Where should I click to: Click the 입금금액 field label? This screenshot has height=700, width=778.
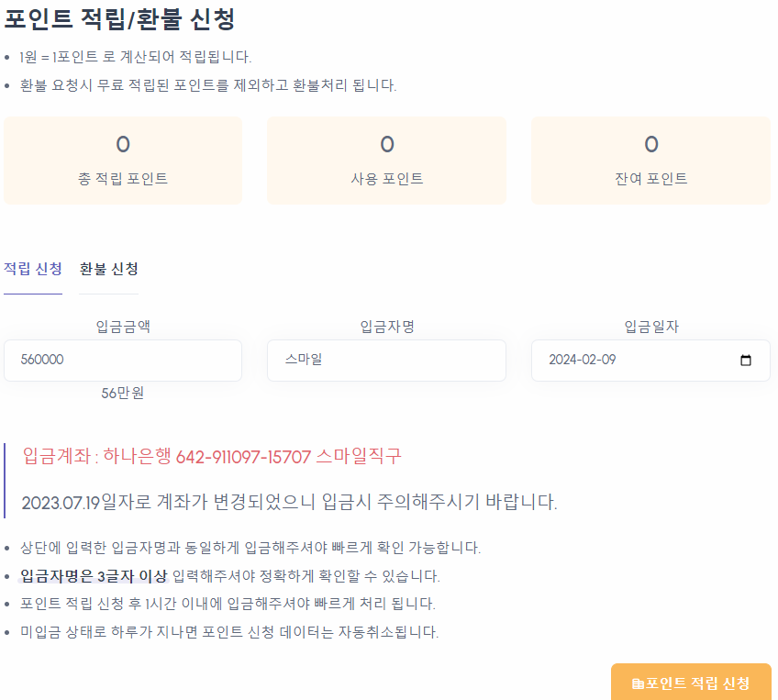pyautogui.click(x=123, y=327)
